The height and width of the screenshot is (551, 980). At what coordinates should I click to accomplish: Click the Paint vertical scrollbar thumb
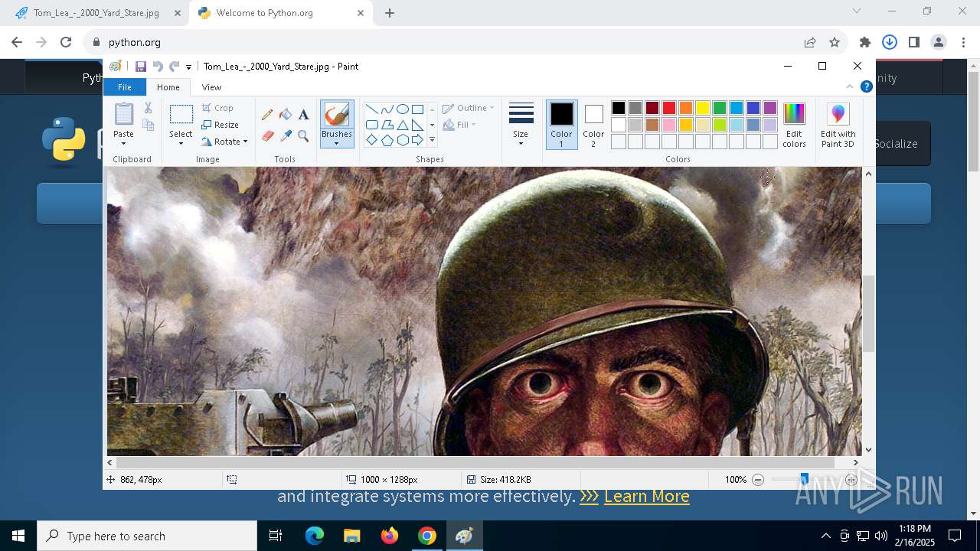pos(868,314)
